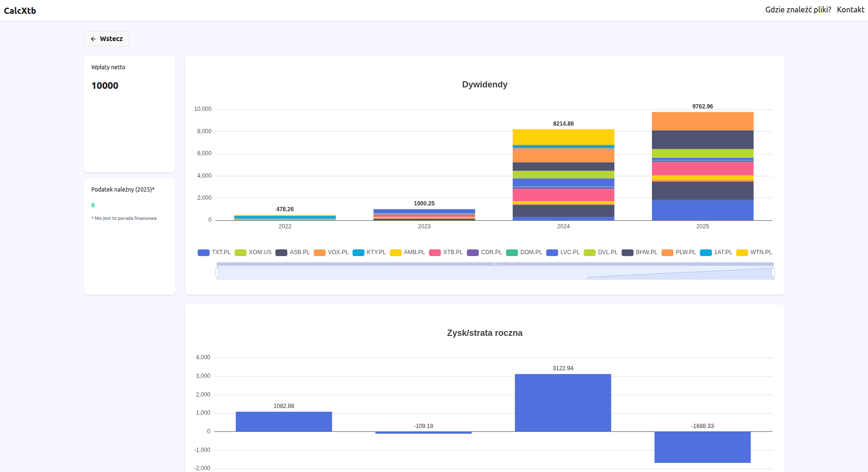Hide the XOM.US legend series

(253, 252)
